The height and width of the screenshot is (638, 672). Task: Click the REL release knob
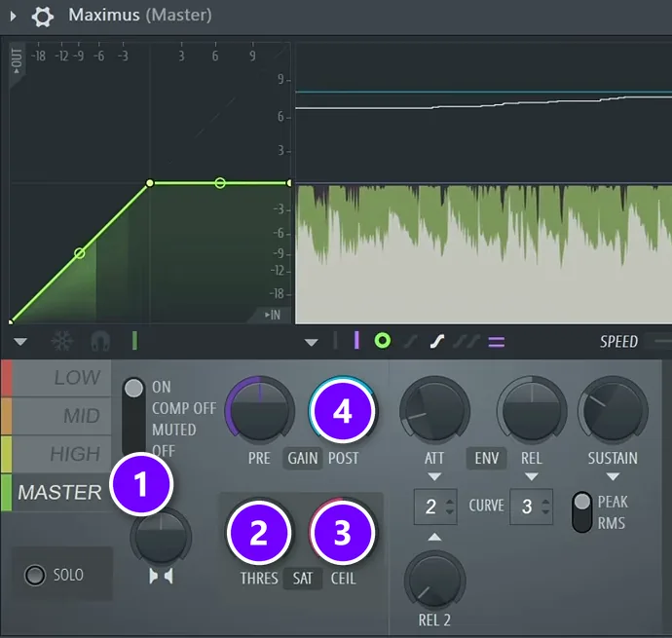[532, 411]
